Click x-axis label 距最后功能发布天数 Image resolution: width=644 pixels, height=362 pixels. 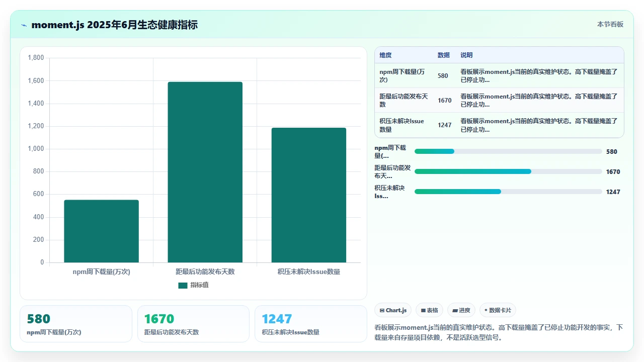pyautogui.click(x=205, y=271)
